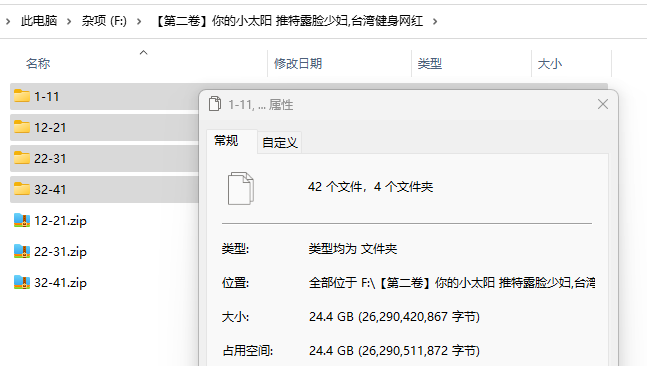
Task: Go to 此电脑 in the breadcrumb
Action: pos(39,21)
